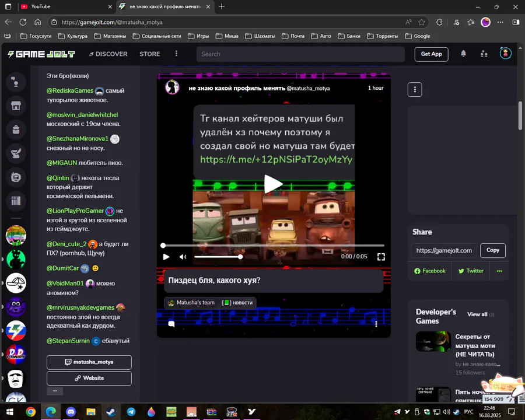Open the @mrvirusnyakdevgames profile link

80,307
